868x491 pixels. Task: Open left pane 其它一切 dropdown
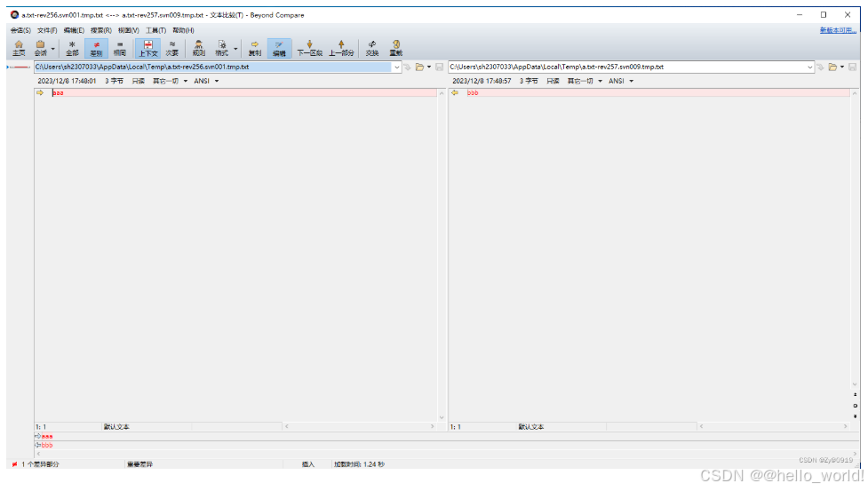pyautogui.click(x=170, y=82)
